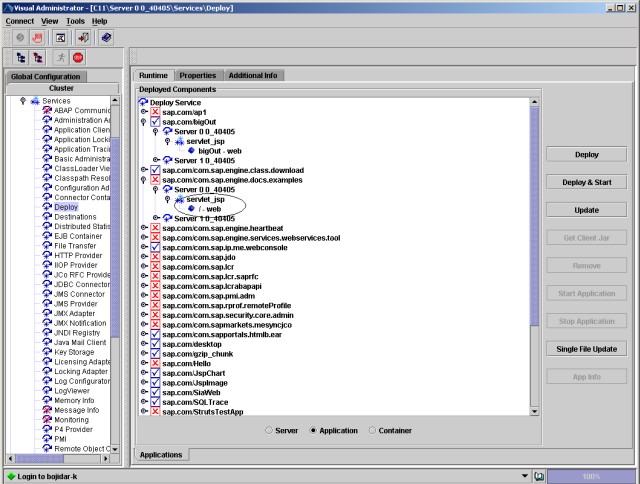Click the Deploy & Start button

(587, 182)
